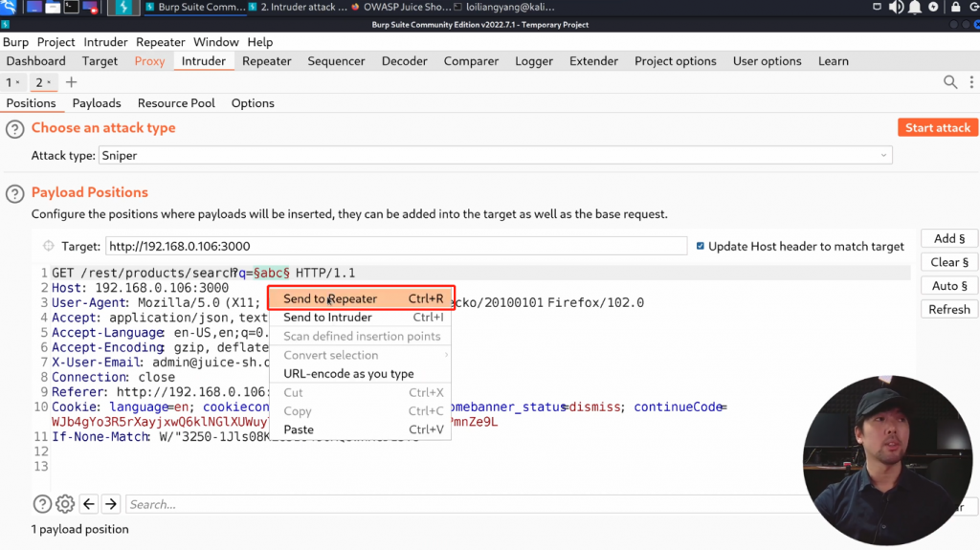The height and width of the screenshot is (550, 980).
Task: Open the Learn tab
Action: 834,61
